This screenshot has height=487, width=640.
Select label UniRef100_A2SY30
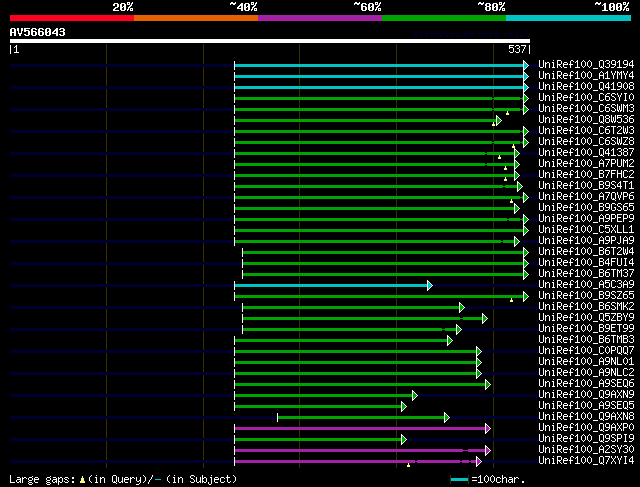click(x=586, y=450)
